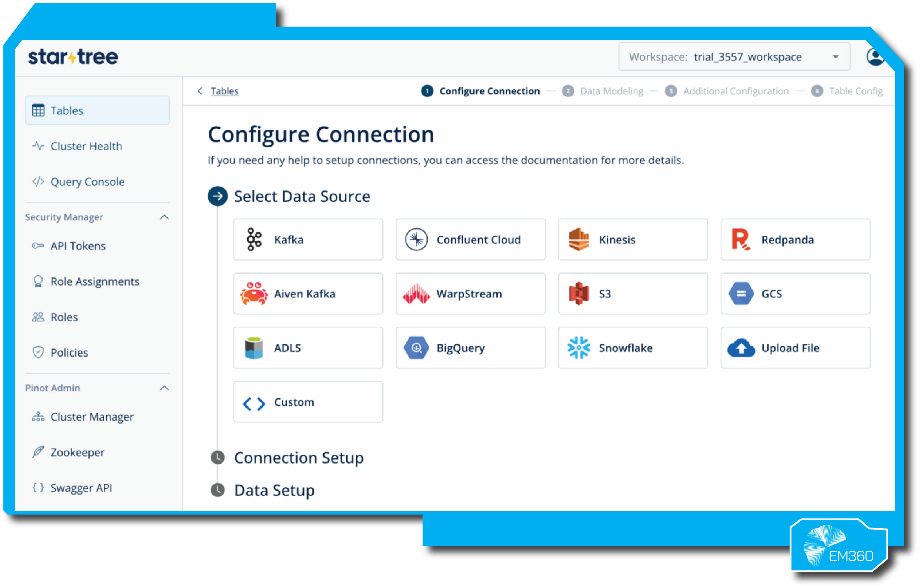Select the BigQuery data source
920x588 pixels.
470,348
